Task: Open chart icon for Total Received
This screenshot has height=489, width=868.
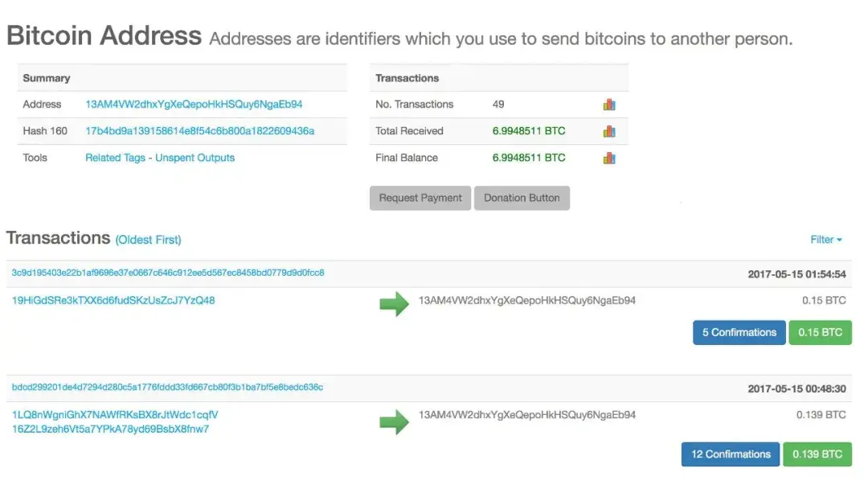Action: [609, 131]
